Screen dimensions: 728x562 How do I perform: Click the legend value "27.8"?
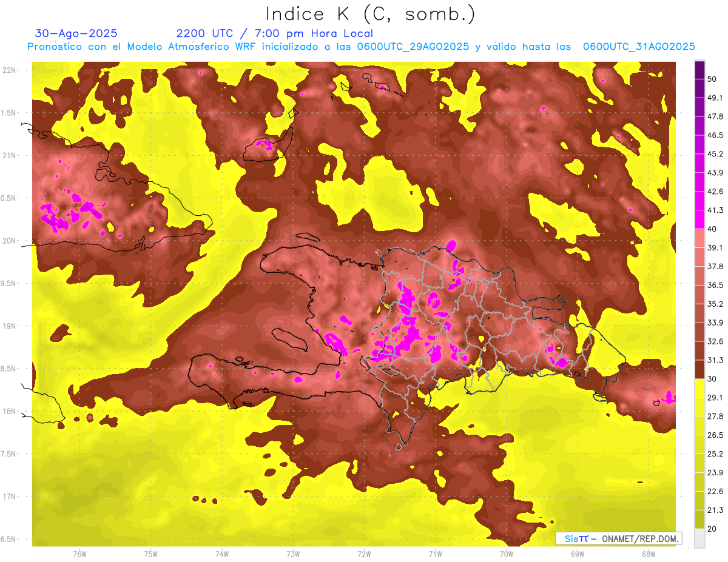[x=715, y=416]
